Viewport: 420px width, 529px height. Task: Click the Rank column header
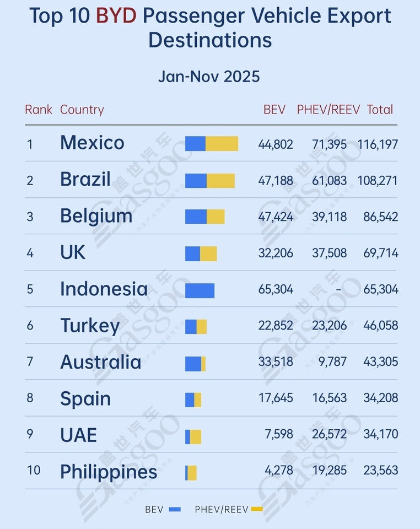coord(38,110)
